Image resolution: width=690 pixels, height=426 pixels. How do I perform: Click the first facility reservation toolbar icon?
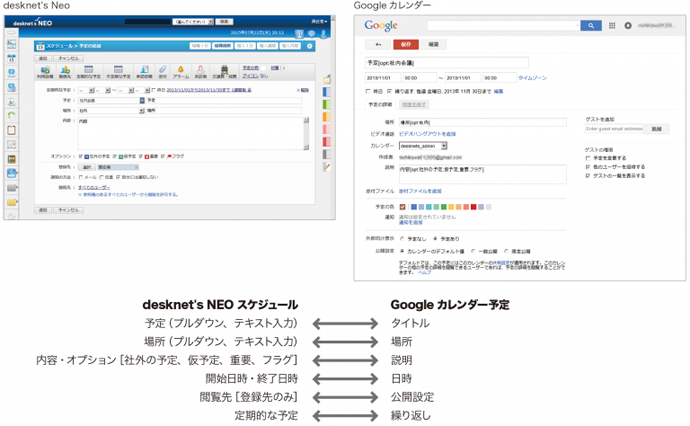pos(45,70)
